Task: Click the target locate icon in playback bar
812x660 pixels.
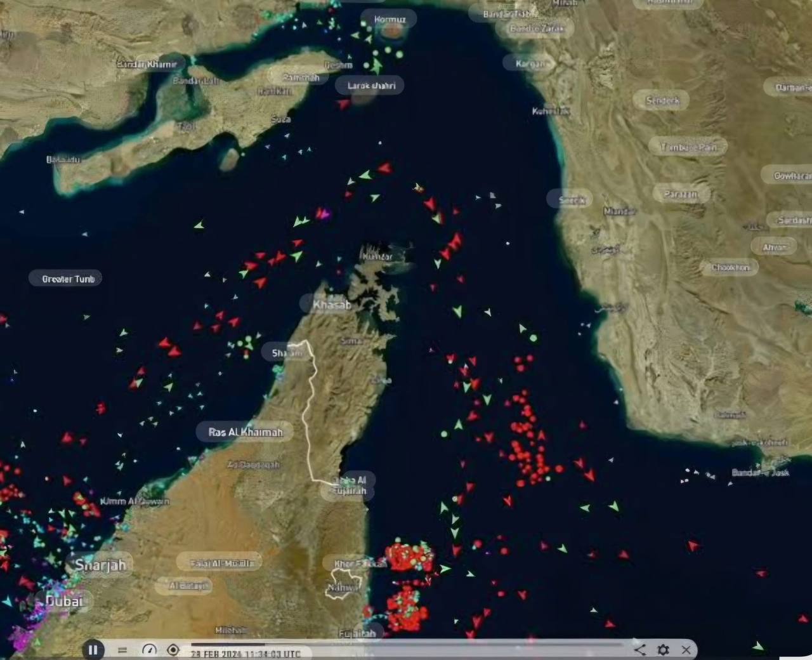Action: coord(173,650)
